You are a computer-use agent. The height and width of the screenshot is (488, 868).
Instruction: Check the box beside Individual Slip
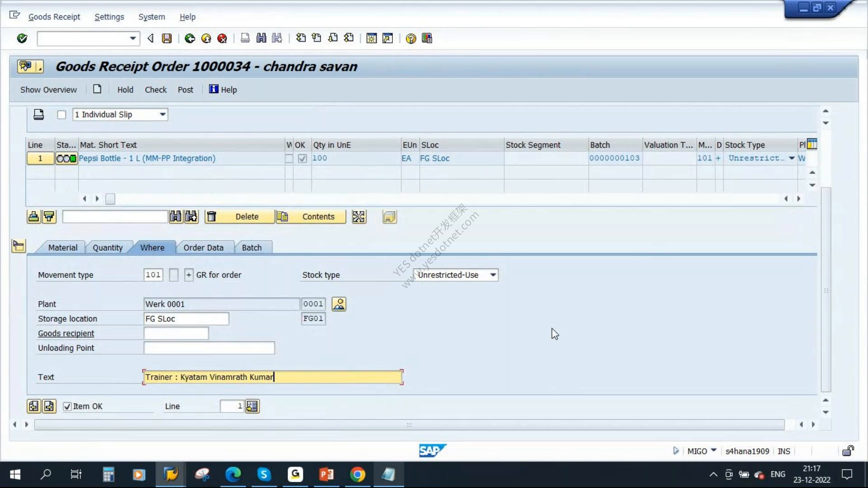click(x=61, y=115)
